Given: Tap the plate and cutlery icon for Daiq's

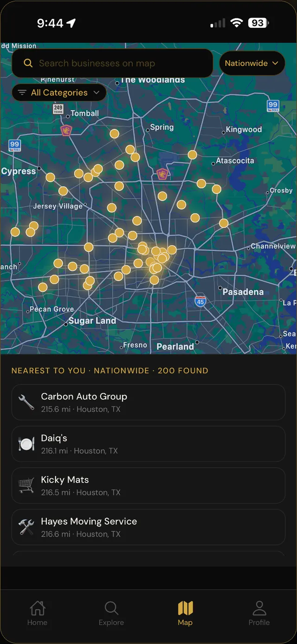Looking at the screenshot, I should tap(26, 444).
